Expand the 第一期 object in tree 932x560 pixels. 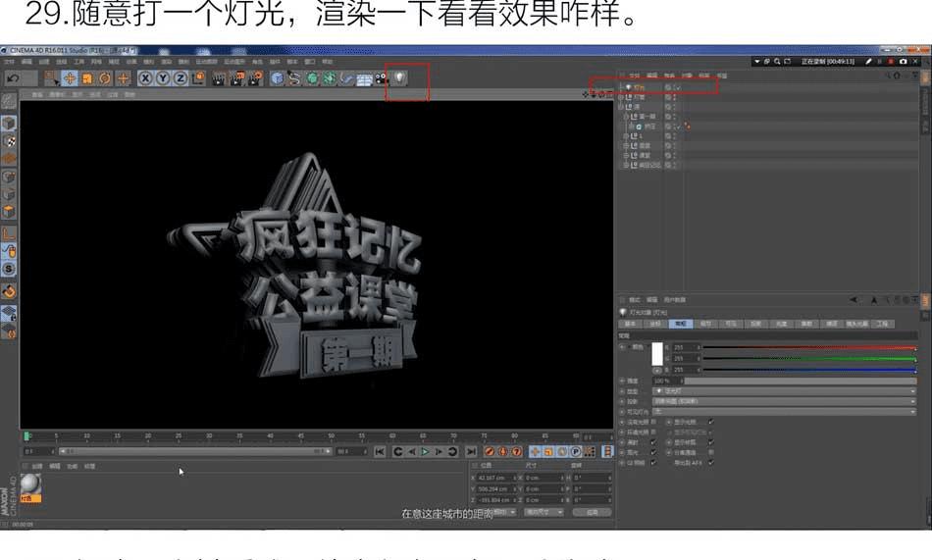[625, 117]
